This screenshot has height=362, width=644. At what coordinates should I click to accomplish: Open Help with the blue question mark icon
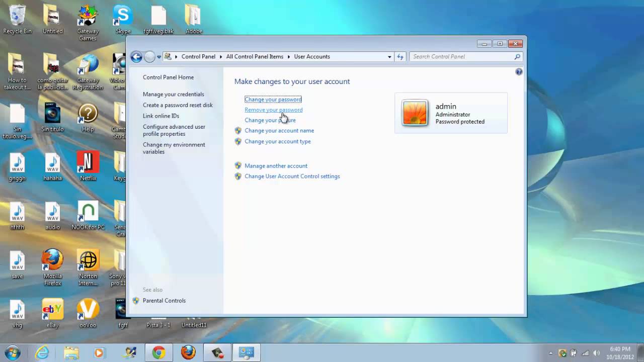pos(519,72)
